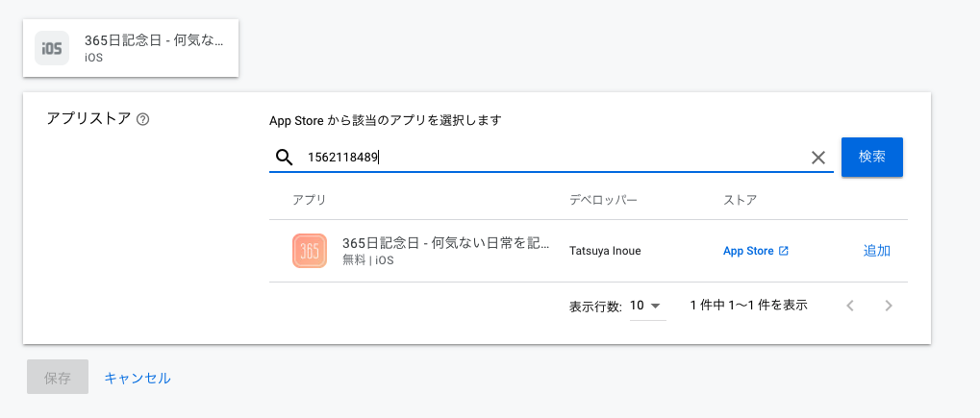Click the ストア column header
980x418 pixels.
pyautogui.click(x=740, y=200)
